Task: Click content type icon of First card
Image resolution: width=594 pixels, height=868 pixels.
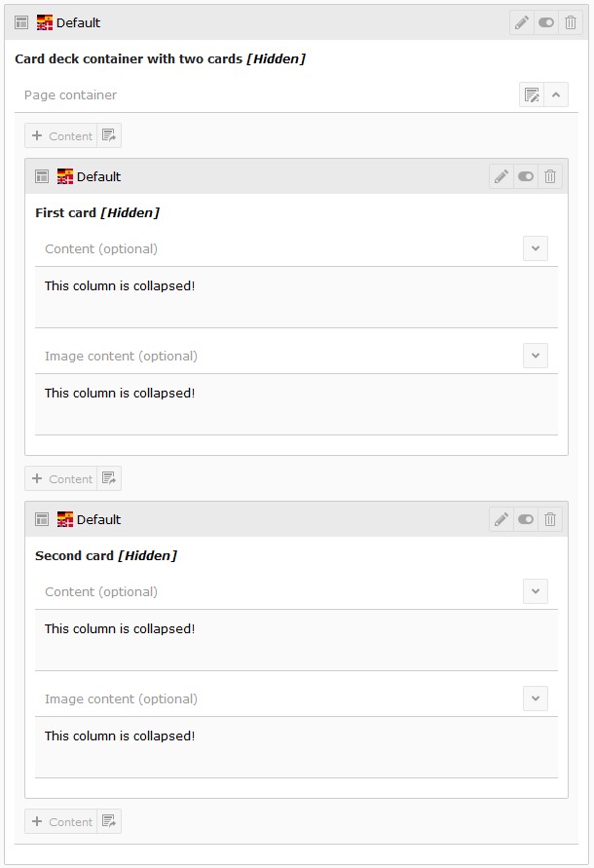Action: click(42, 176)
